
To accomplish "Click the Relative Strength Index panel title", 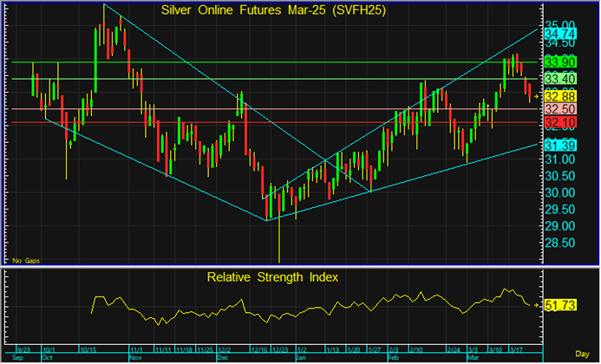I will point(272,277).
